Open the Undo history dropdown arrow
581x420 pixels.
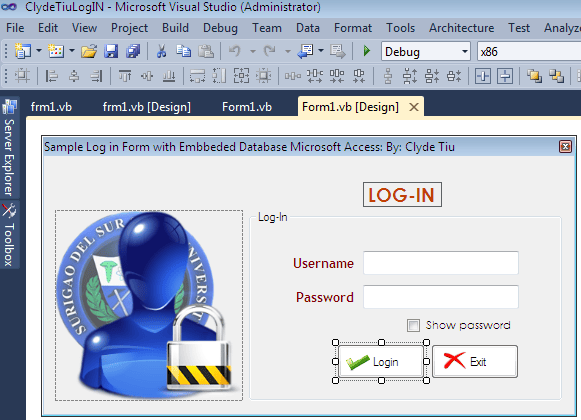[253, 51]
